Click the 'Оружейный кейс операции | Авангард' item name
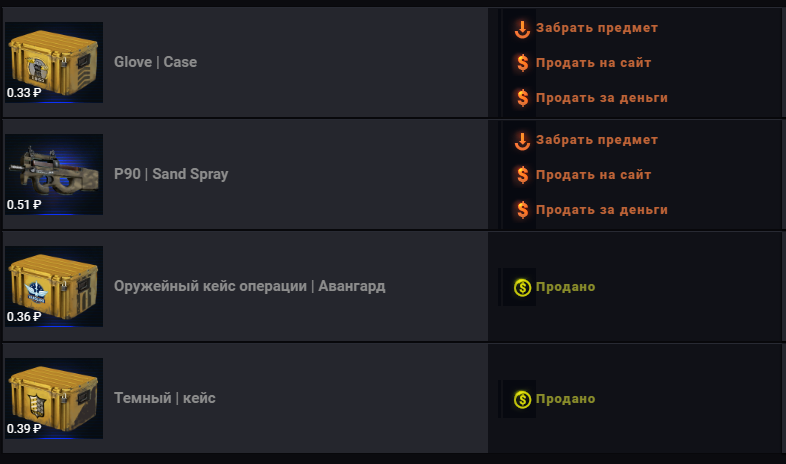 click(x=250, y=286)
